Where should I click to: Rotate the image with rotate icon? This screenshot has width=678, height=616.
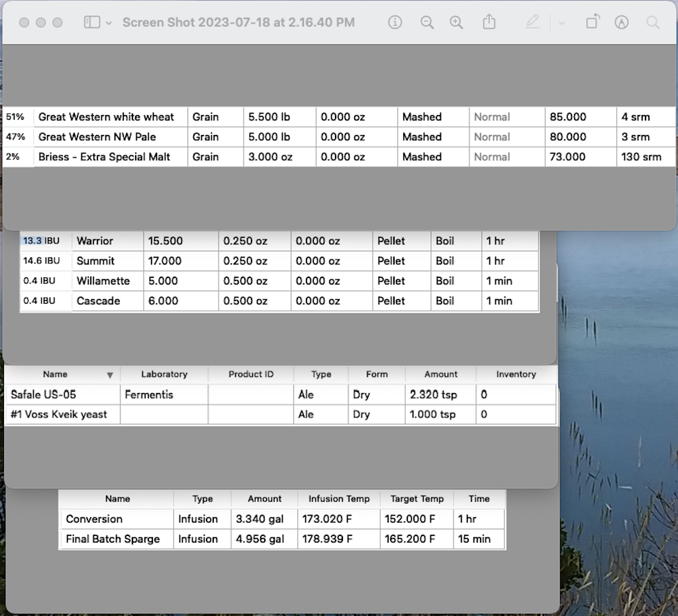592,22
